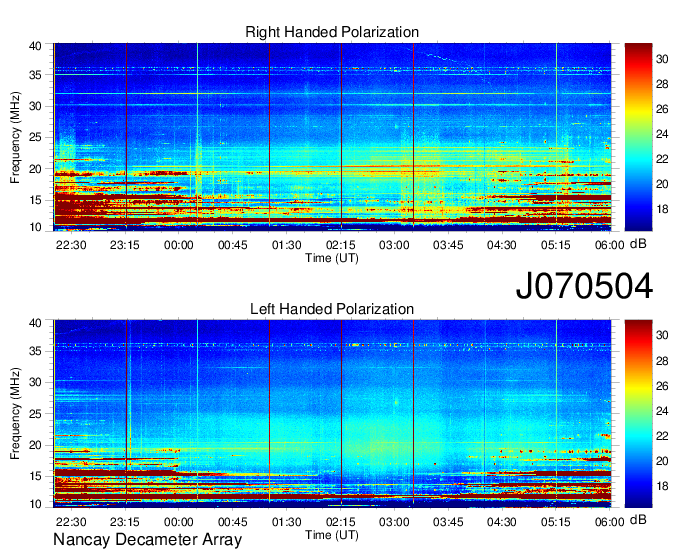Click the 25 MHz tick on the Right Handed plot
Screen dimensions: 680x552
click(x=35, y=137)
